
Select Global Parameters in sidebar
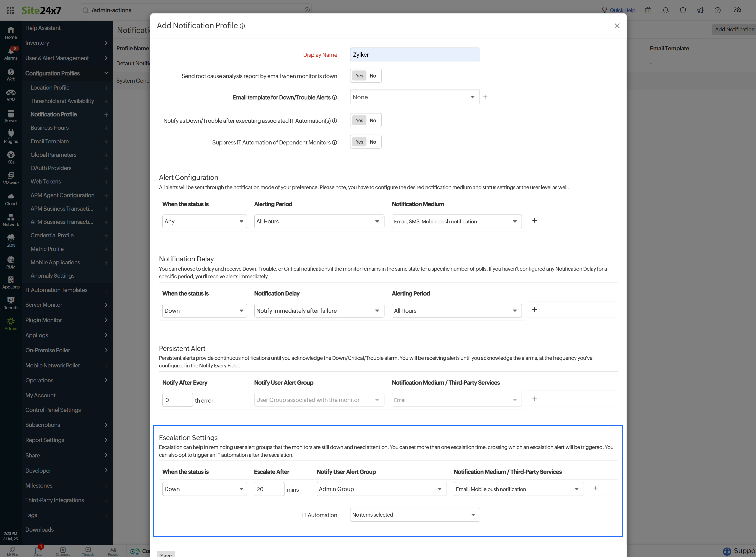pos(53,155)
